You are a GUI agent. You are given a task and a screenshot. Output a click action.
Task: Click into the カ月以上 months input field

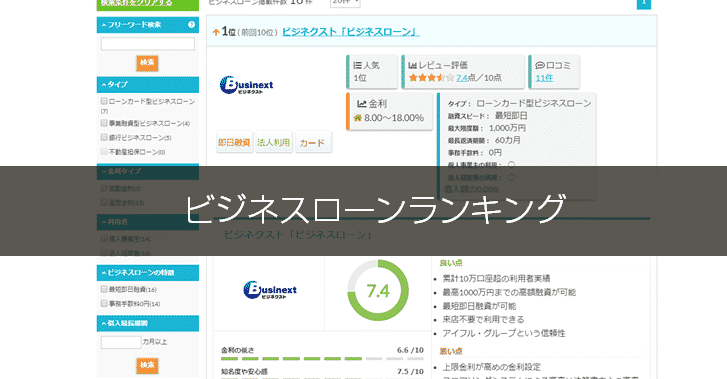(x=121, y=342)
